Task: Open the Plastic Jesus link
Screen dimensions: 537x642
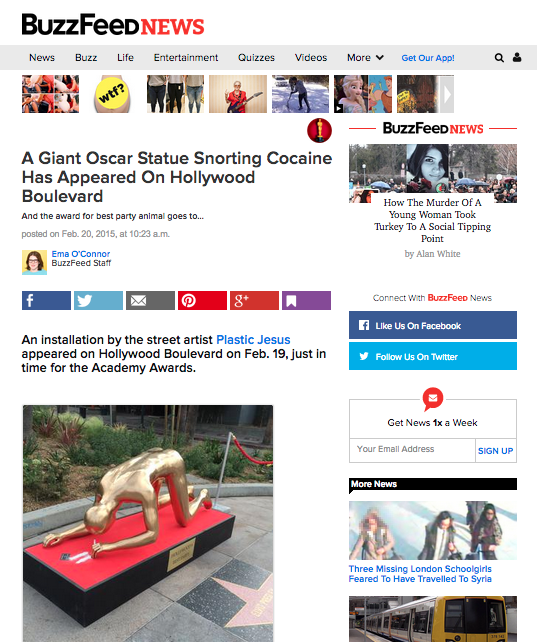Action: click(253, 339)
